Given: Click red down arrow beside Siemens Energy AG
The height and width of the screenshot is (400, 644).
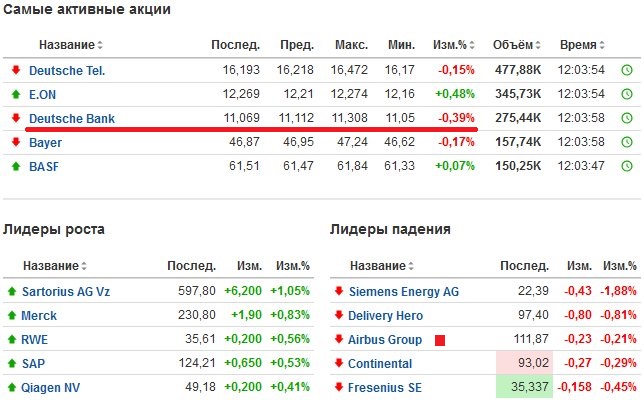Looking at the screenshot, I should pyautogui.click(x=339, y=291).
